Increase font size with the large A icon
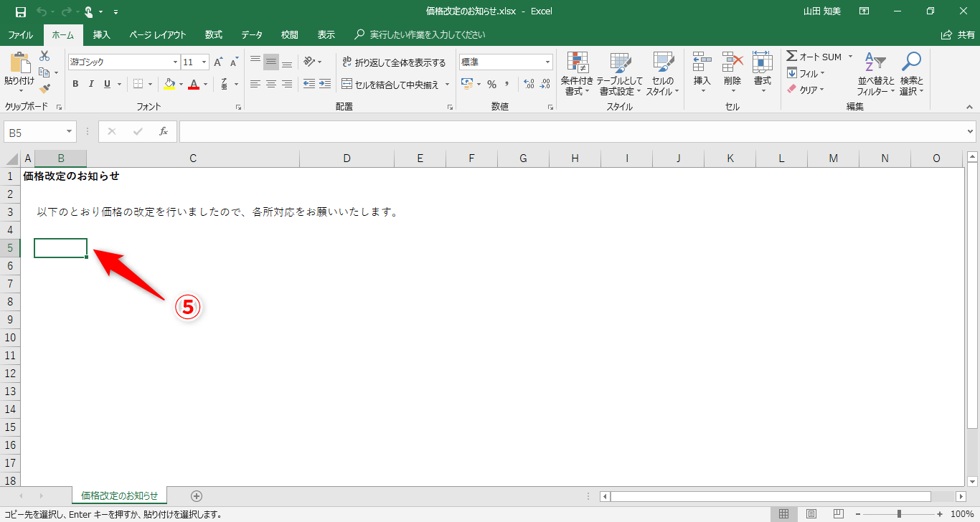This screenshot has height=522, width=980. coord(219,62)
